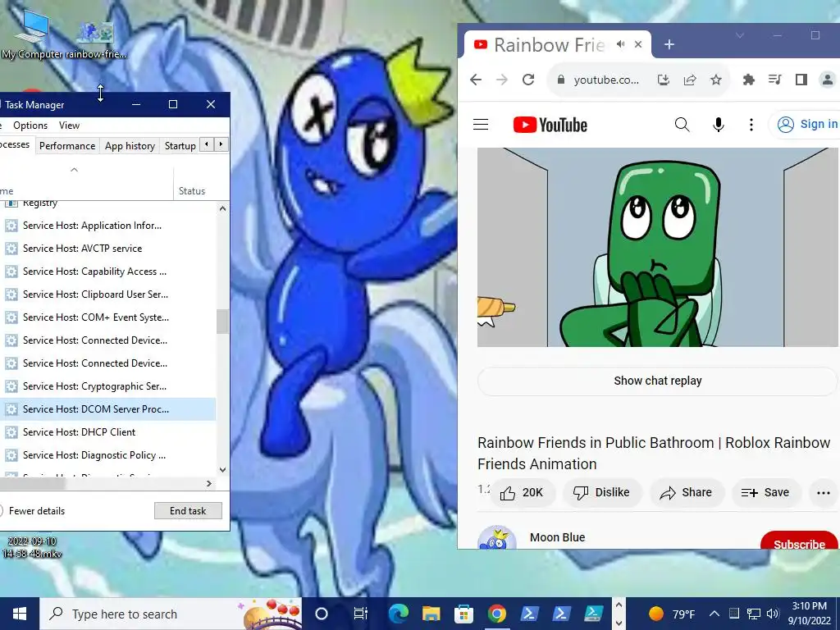The image size is (840, 630).
Task: Bookmark this page with star icon
Action: (x=715, y=80)
